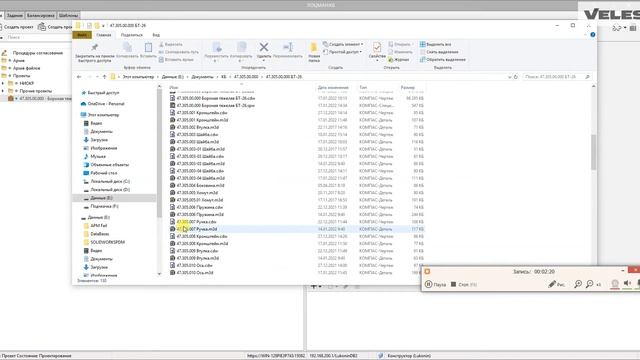Open Рабочий стол in navigation pane
Image resolution: width=640 pixels, height=360 pixels.
(104, 173)
